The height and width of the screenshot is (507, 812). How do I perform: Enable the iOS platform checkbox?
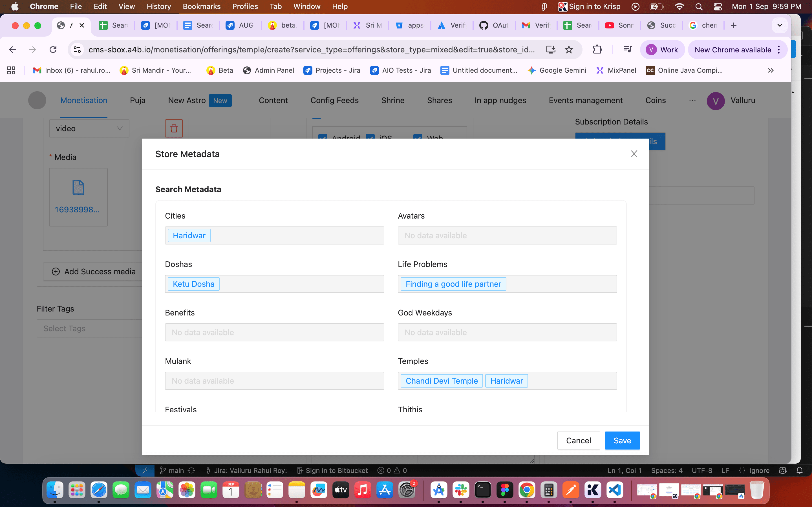click(370, 138)
